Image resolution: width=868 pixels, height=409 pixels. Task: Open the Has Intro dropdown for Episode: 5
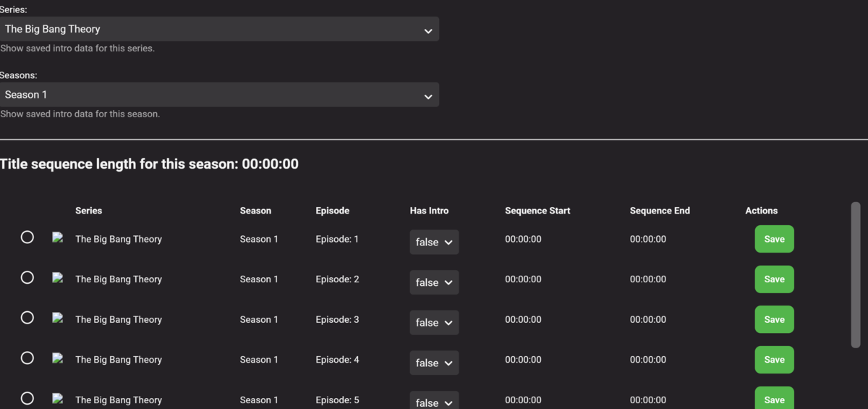click(434, 400)
